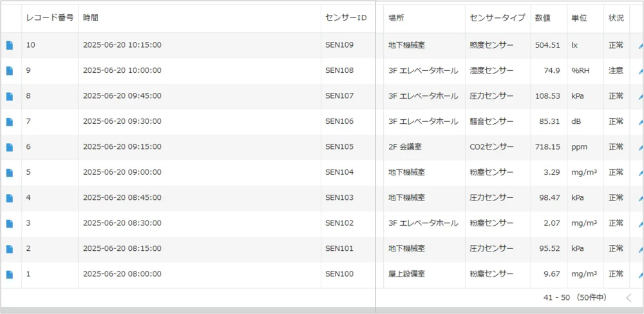Open the file icon in the SEN103 row
The height and width of the screenshot is (314, 644).
point(10,198)
